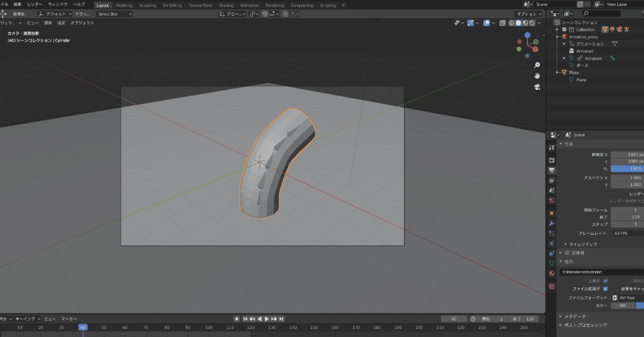Select rendered viewport shading mode
The width and height of the screenshot is (644, 337).
pos(532,23)
